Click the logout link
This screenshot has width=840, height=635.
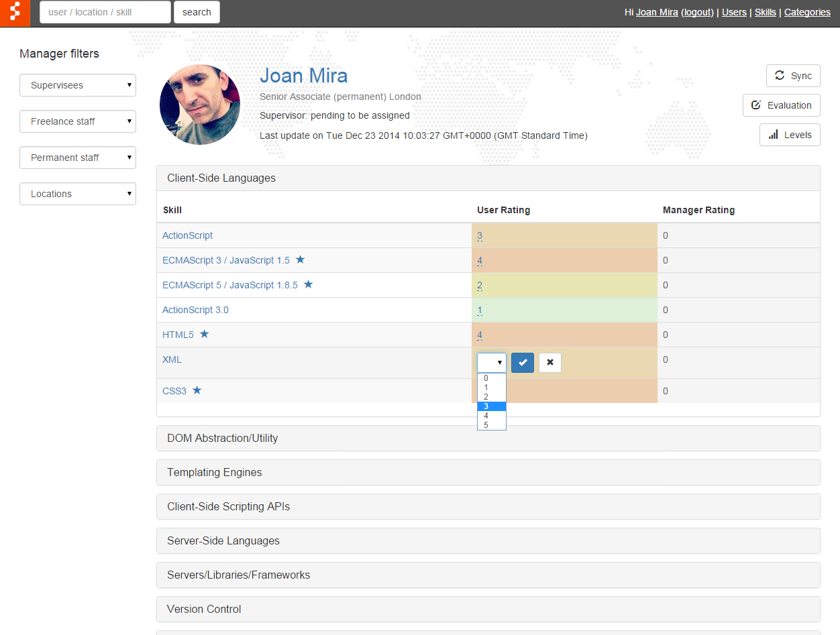(698, 12)
